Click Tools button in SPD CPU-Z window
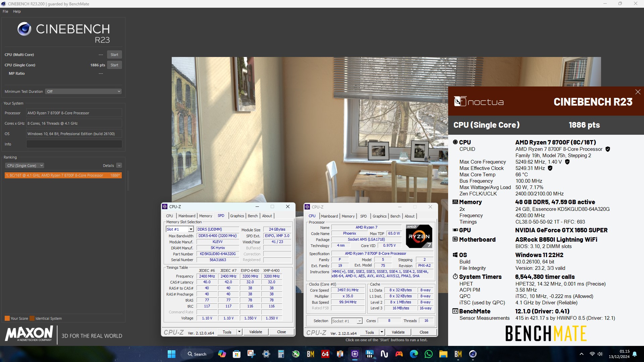 (x=227, y=332)
